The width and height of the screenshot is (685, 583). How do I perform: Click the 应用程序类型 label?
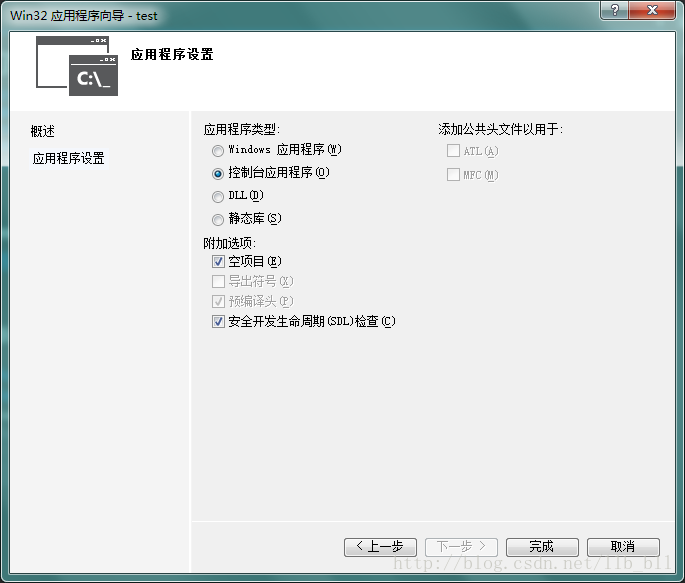pyautogui.click(x=242, y=129)
